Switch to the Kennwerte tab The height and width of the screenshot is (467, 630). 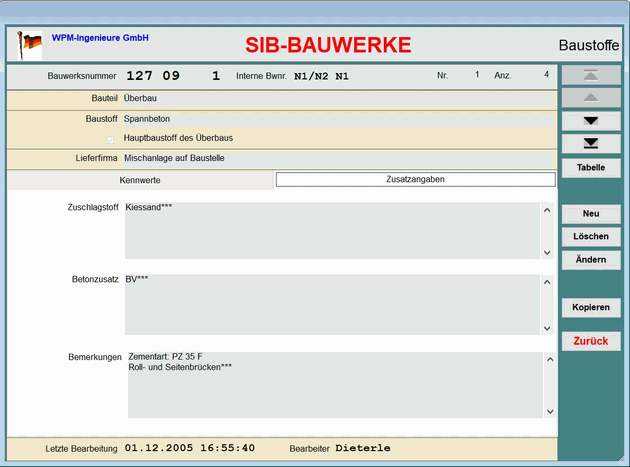pyautogui.click(x=140, y=180)
